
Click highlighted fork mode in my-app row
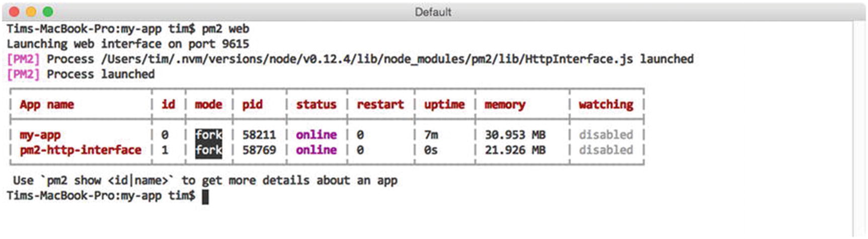click(x=208, y=135)
